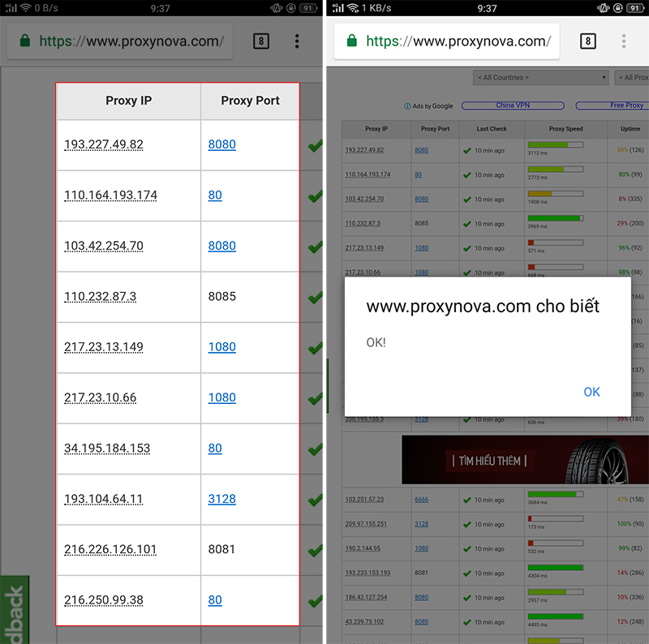Select IP 217.23.10.66 in left enlarged table
This screenshot has height=644, width=649.
[100, 397]
